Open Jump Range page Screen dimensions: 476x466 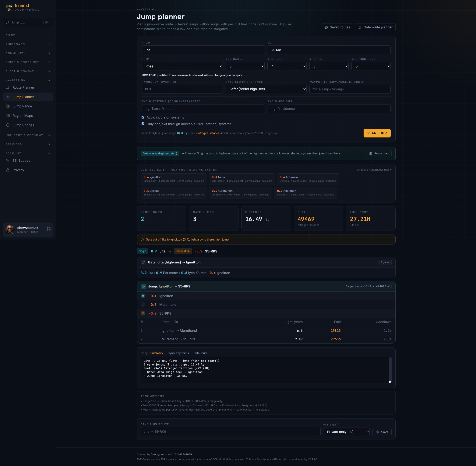(x=28, y=106)
